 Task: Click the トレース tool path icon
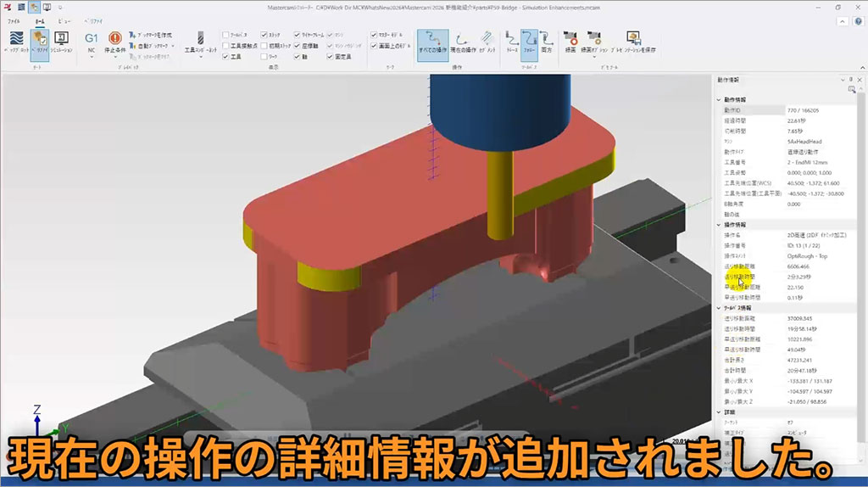point(510,42)
